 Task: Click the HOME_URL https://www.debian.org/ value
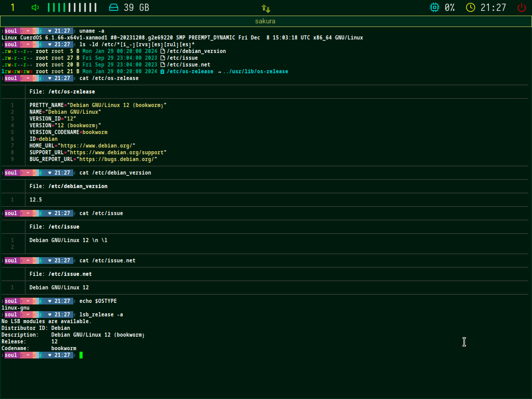(x=96, y=146)
